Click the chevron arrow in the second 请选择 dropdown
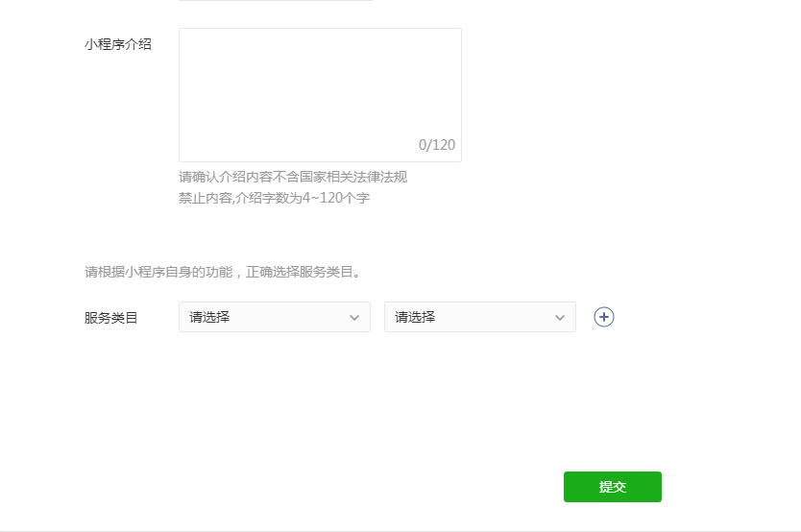This screenshot has height=532, width=801. pyautogui.click(x=560, y=318)
